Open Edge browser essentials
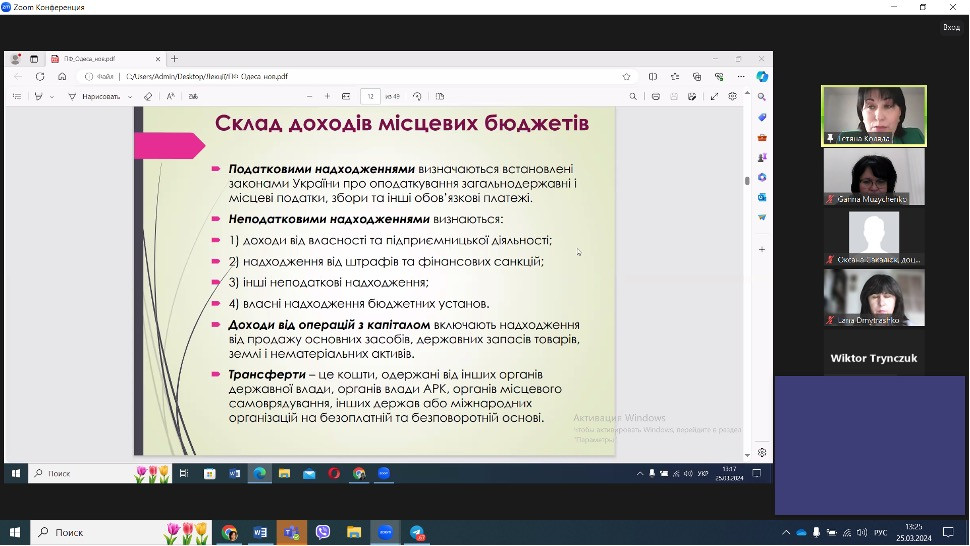970x546 pixels. (x=719, y=77)
